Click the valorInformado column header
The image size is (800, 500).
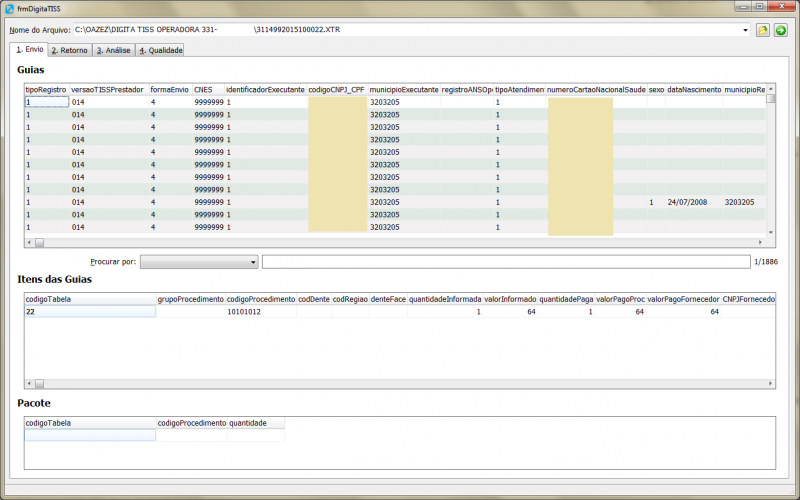click(x=510, y=299)
